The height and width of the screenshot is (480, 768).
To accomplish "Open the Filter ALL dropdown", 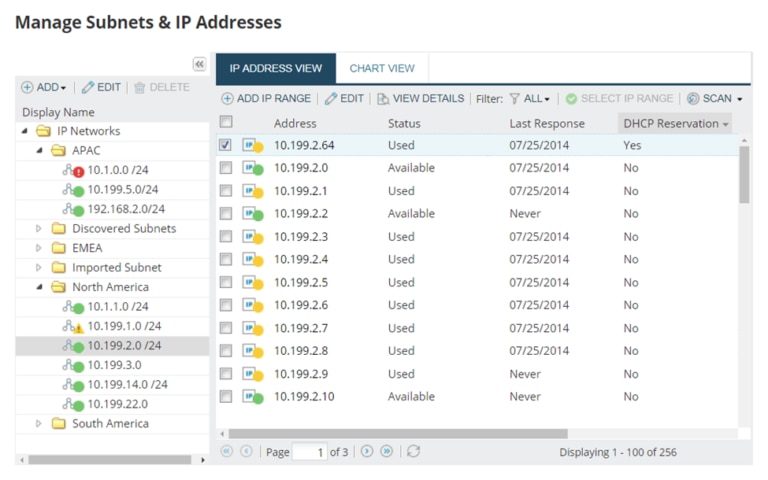I will click(530, 99).
